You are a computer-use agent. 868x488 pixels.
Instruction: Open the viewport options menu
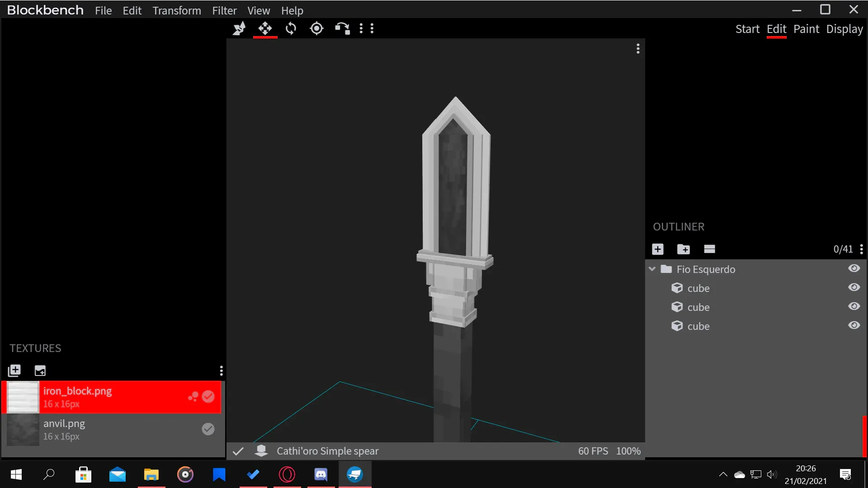tap(638, 48)
